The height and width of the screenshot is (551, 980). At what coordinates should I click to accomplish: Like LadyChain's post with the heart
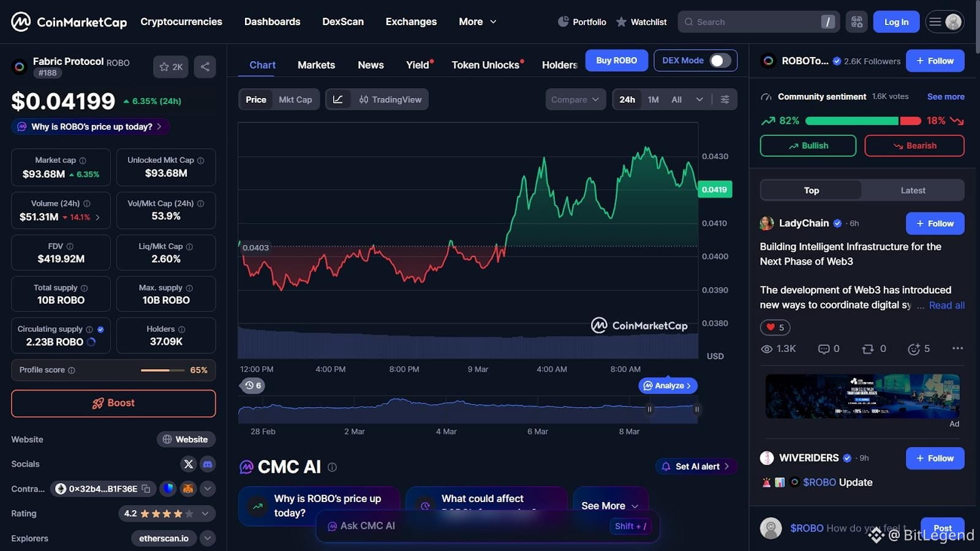click(x=775, y=328)
